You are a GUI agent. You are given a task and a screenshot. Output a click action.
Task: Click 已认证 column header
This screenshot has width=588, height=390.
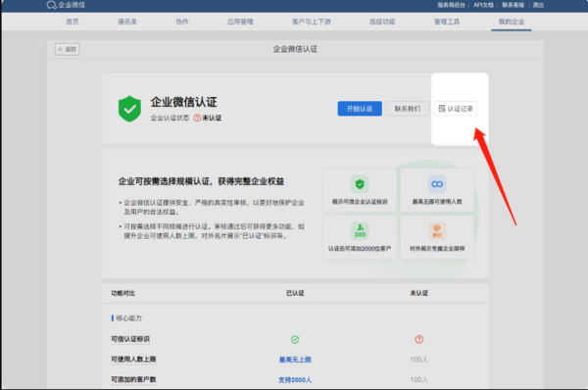click(295, 293)
